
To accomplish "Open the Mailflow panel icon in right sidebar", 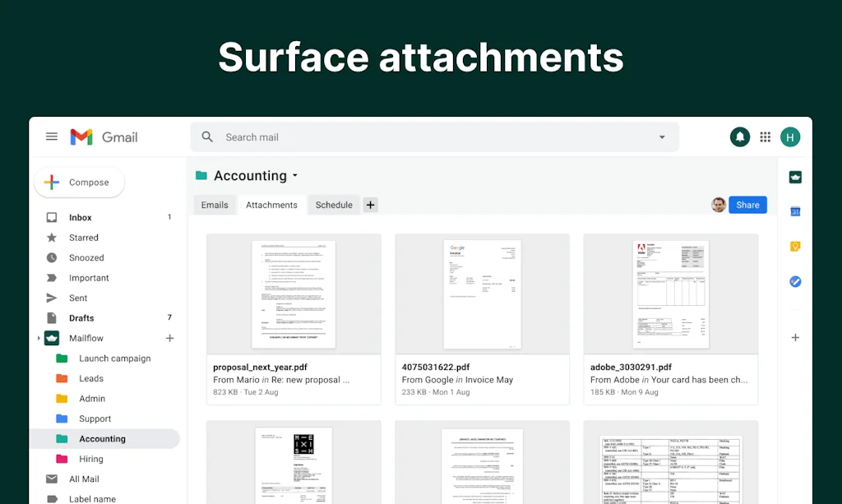I will (793, 177).
